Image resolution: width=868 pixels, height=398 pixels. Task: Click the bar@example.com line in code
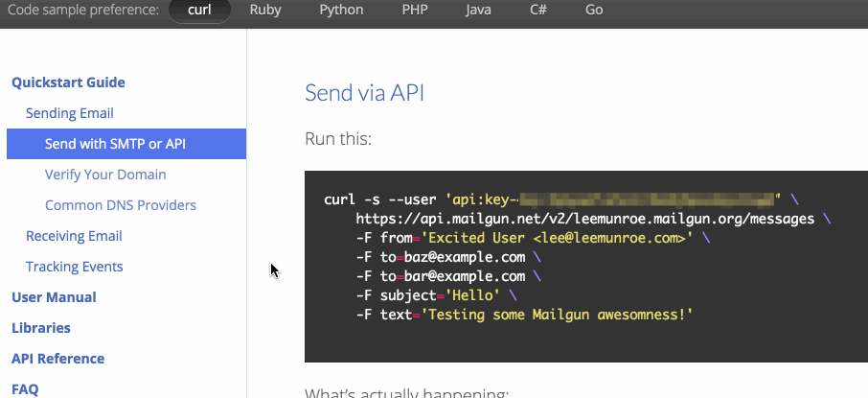pyautogui.click(x=449, y=276)
